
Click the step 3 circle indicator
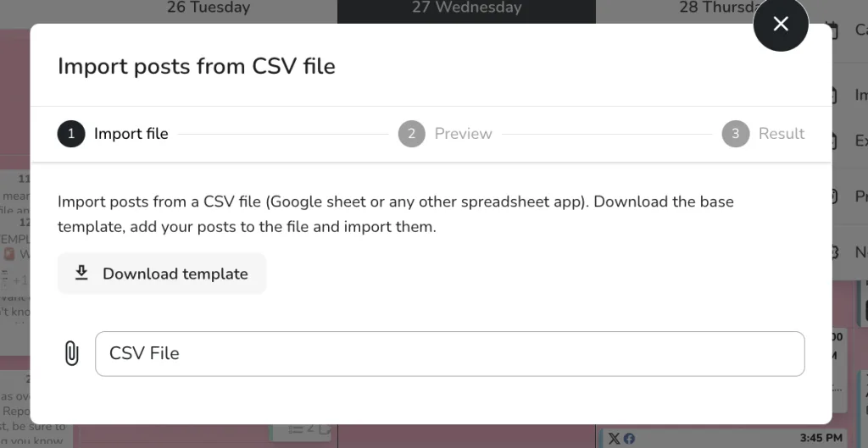736,134
